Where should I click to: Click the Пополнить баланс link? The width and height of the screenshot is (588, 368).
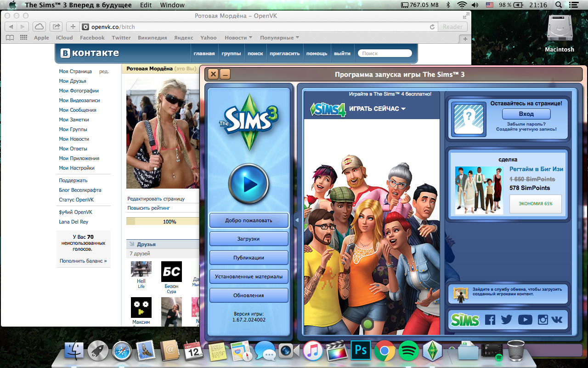point(83,261)
